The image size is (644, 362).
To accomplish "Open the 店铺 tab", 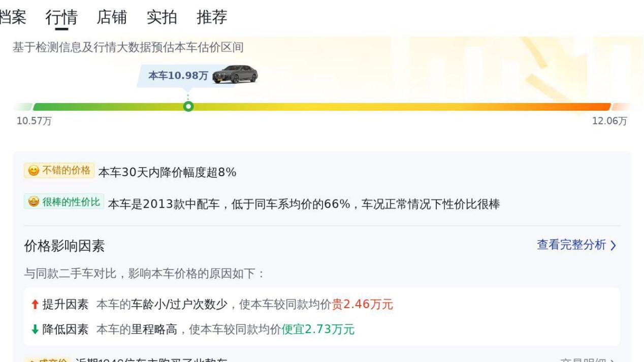I will (x=112, y=17).
